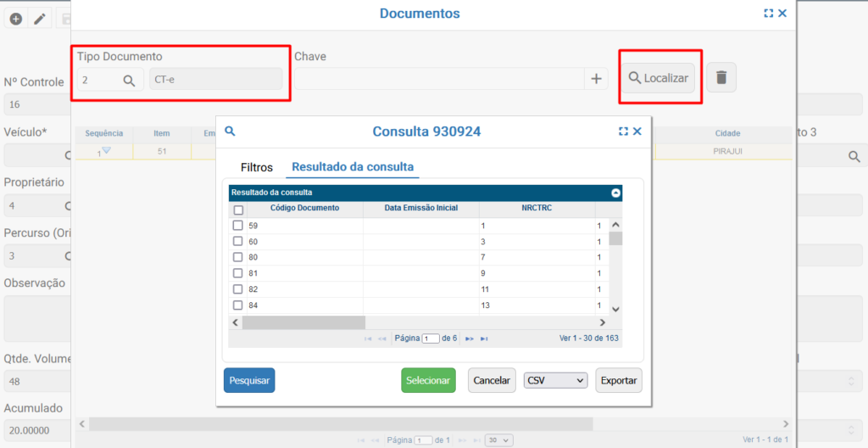Click the horizontal scrollbar in results grid
The image size is (868, 448).
(x=303, y=322)
